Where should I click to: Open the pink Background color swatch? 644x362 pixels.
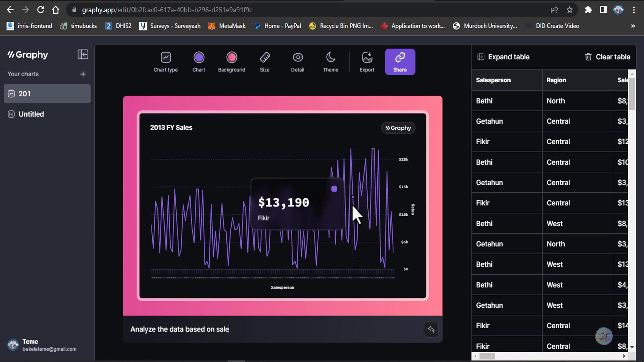coord(231,58)
